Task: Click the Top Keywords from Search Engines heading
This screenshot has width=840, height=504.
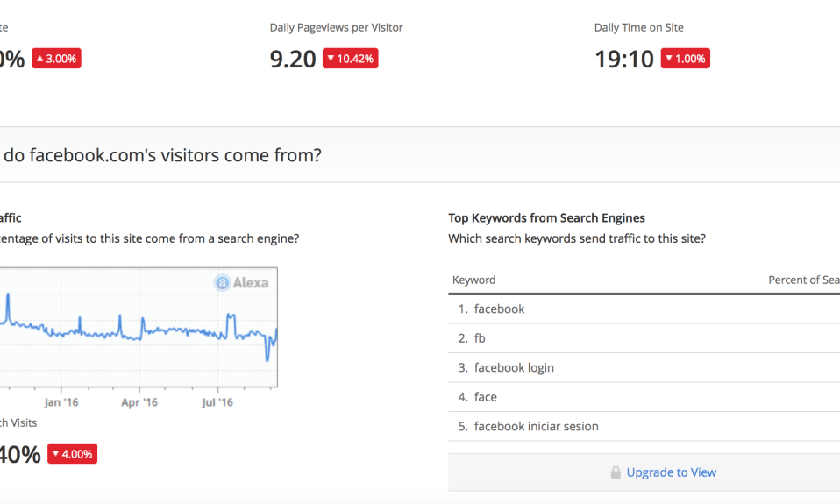Action: click(546, 218)
